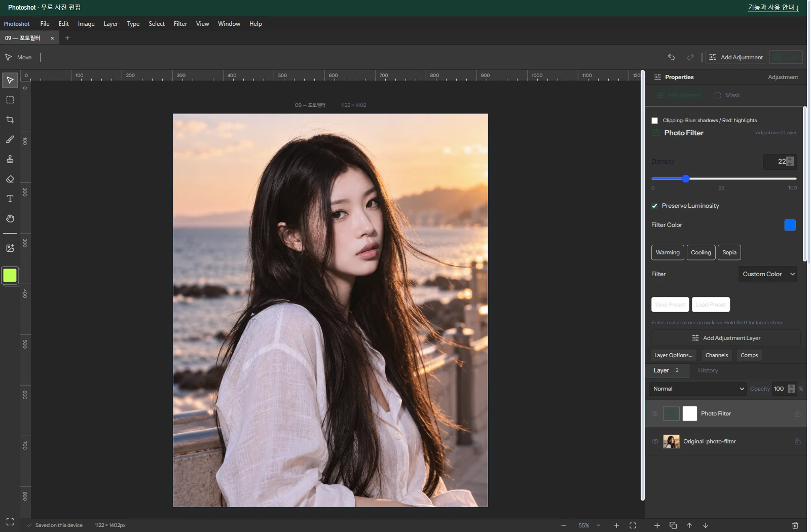The image size is (811, 532).
Task: Click the Undo arrow icon
Action: pyautogui.click(x=671, y=57)
